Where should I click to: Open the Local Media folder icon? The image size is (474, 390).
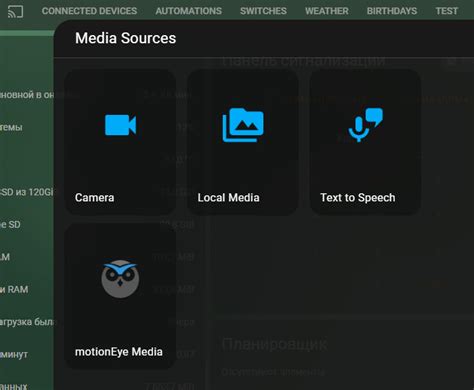(243, 125)
